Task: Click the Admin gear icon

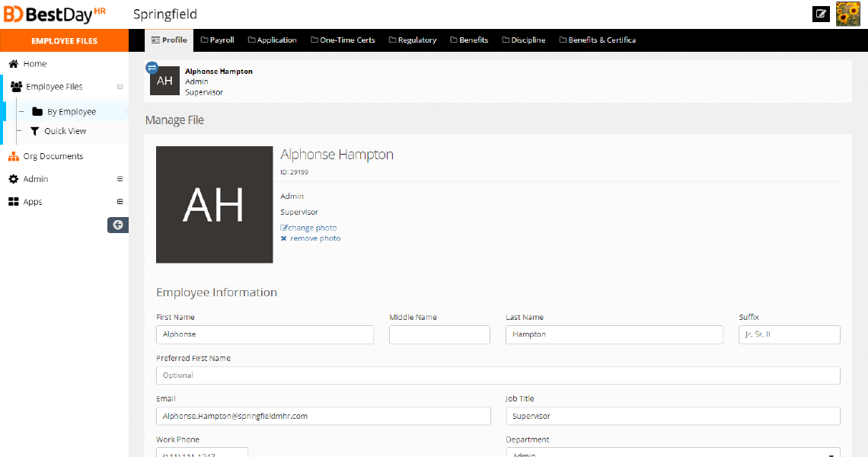Action: point(13,179)
